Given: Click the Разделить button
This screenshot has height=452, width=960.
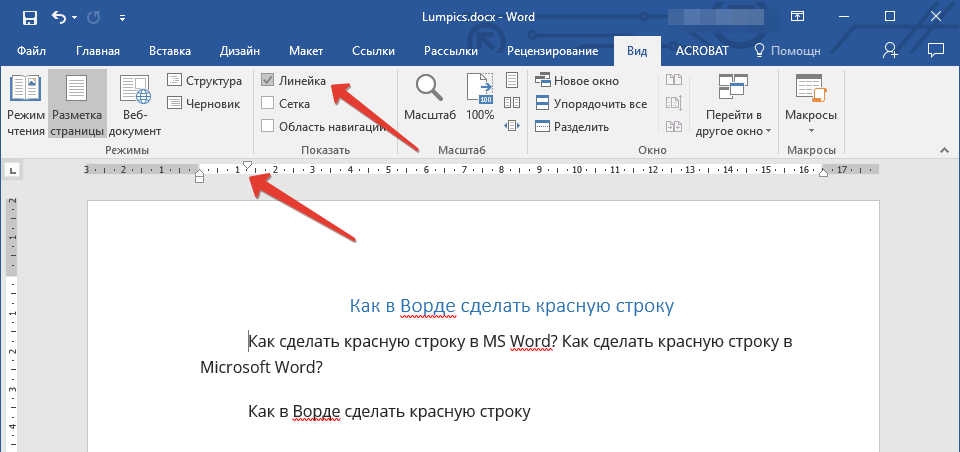Looking at the screenshot, I should (572, 126).
